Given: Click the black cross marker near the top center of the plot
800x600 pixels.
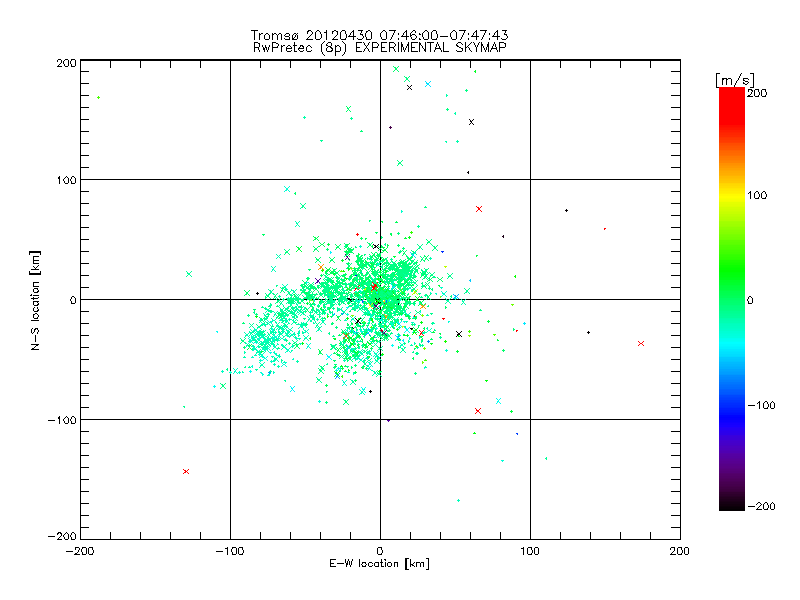Looking at the screenshot, I should point(409,88).
